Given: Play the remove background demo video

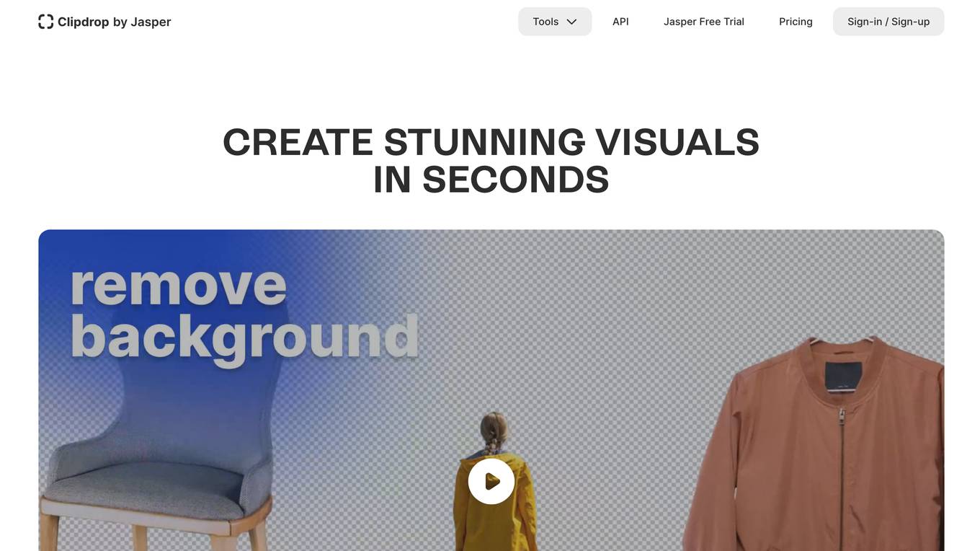Looking at the screenshot, I should click(x=491, y=481).
